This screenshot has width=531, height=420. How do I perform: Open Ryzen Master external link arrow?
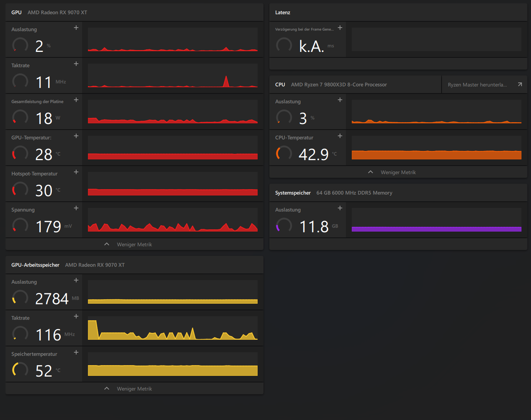pos(520,85)
